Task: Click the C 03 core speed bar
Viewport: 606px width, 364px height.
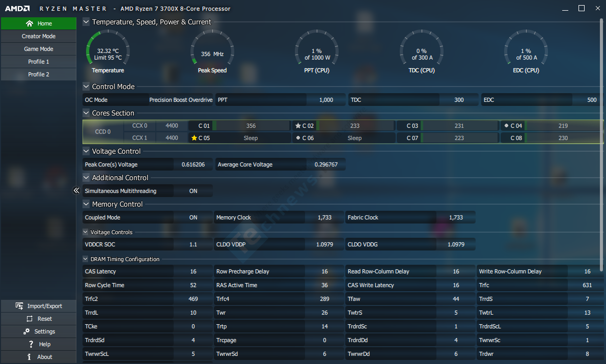Action: [x=459, y=126]
